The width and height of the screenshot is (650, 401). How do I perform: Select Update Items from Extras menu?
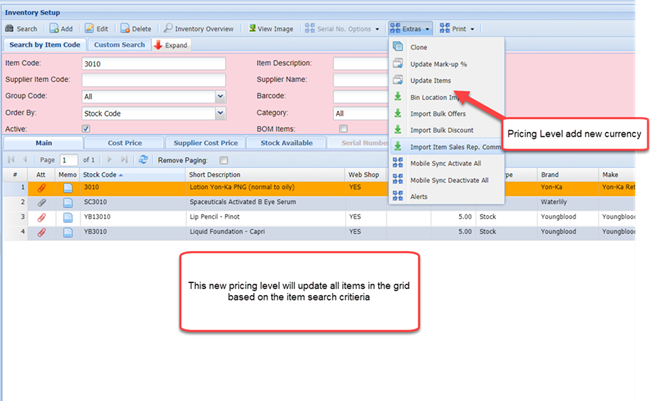[428, 80]
